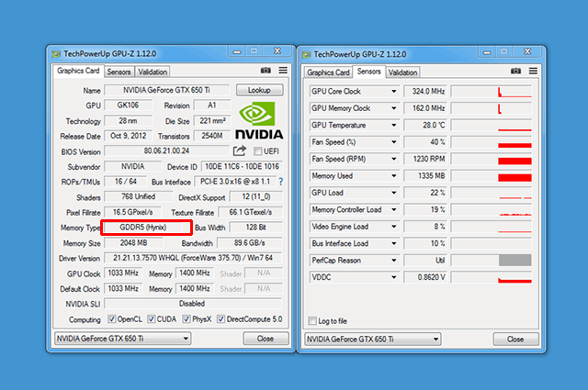Enable the Log to file checkbox
Screen dimensions: 588x390
click(x=312, y=320)
